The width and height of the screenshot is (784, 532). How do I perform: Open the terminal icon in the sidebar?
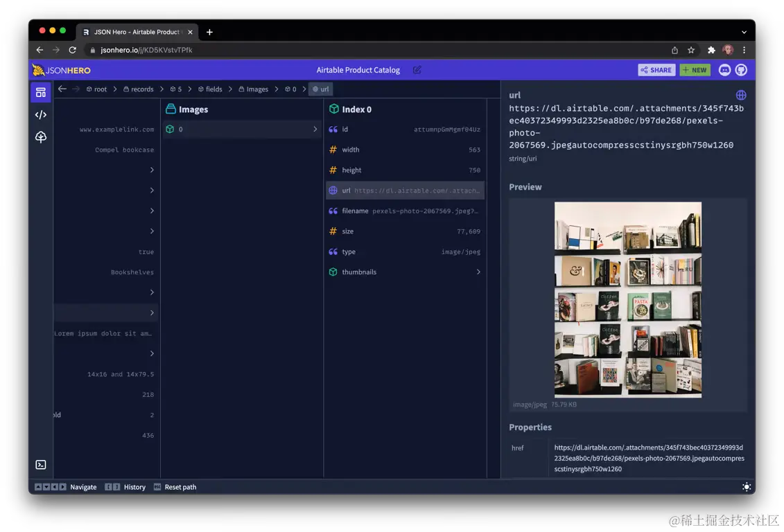(41, 465)
